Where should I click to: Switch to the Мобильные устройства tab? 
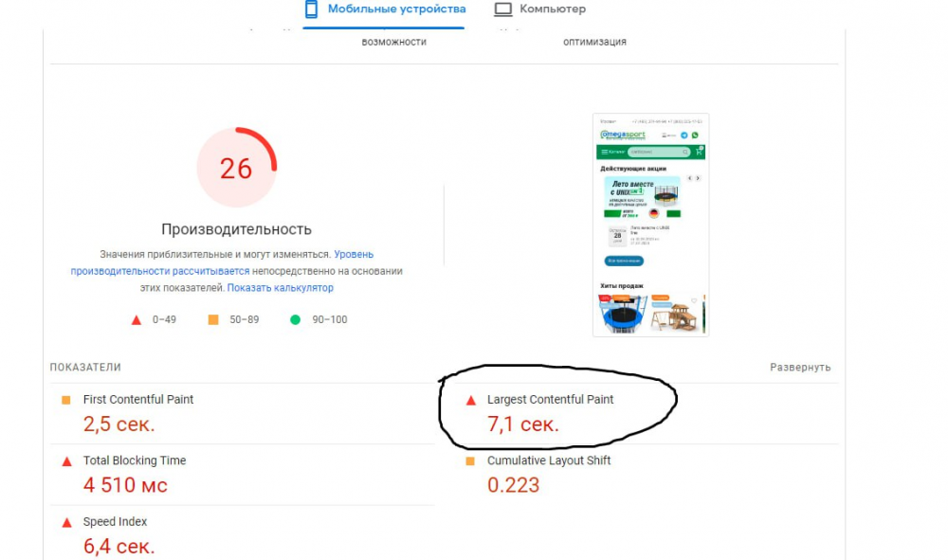(x=385, y=9)
